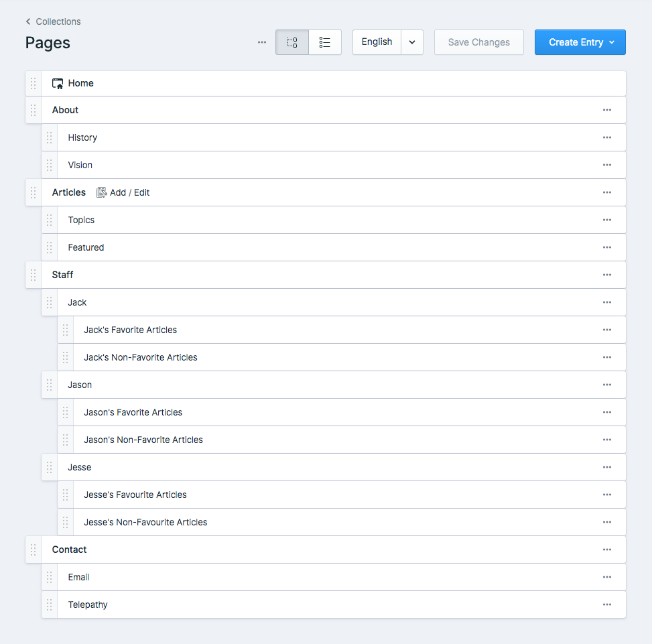652x644 pixels.
Task: Open the language selector chevron
Action: (x=412, y=42)
